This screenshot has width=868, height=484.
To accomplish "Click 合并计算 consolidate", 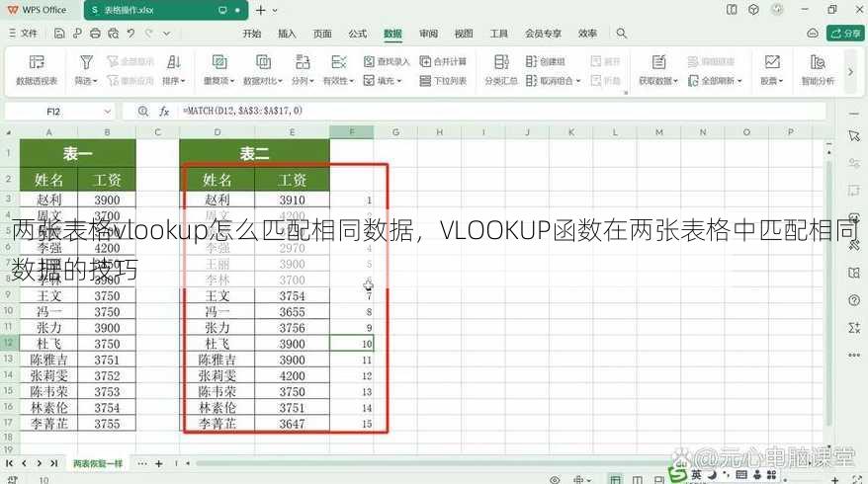I will (443, 61).
